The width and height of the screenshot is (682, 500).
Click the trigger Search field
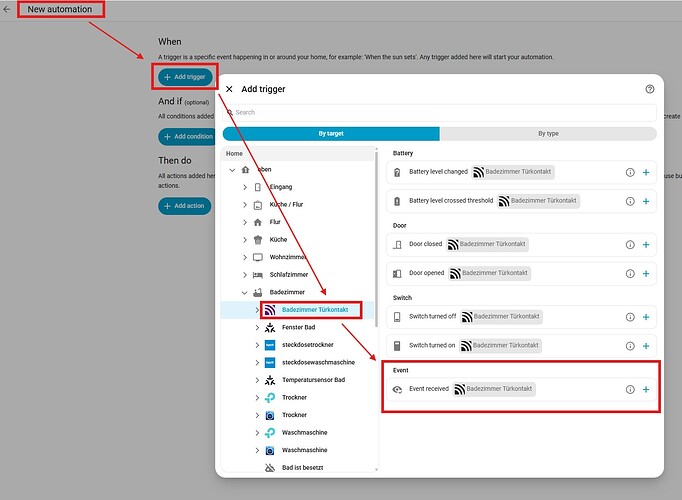click(439, 112)
